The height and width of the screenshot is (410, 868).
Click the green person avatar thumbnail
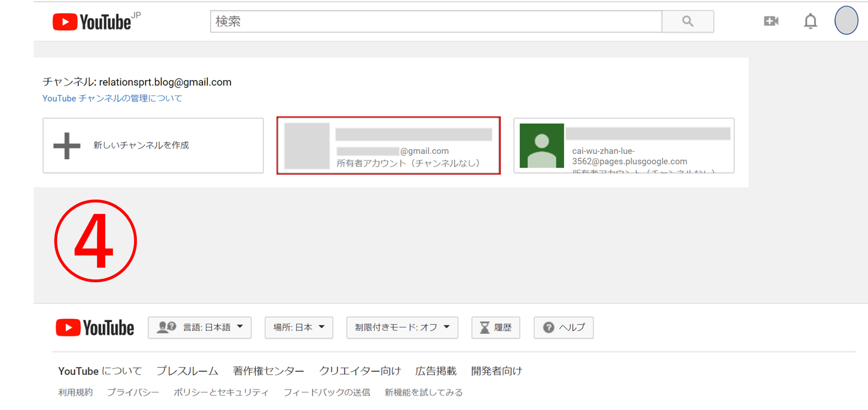[x=542, y=146]
